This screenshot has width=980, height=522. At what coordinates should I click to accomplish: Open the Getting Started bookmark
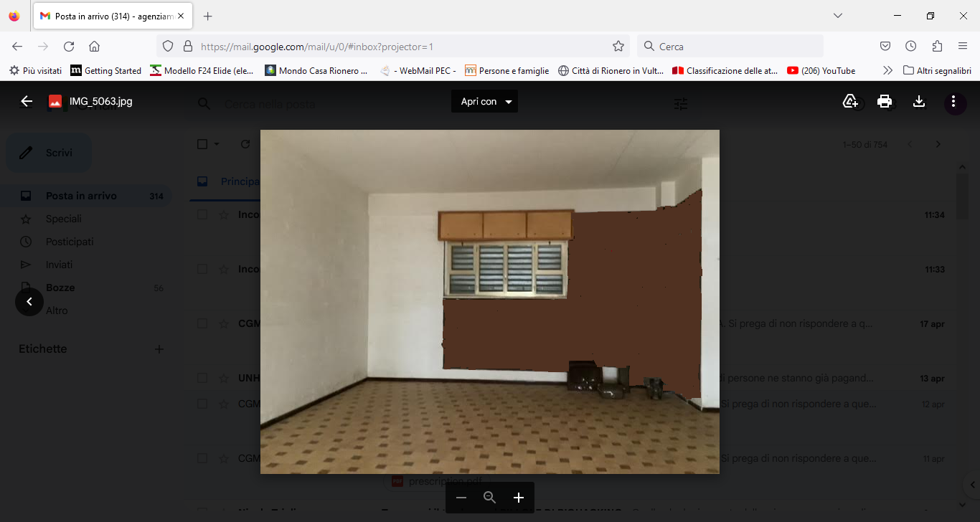pyautogui.click(x=106, y=70)
